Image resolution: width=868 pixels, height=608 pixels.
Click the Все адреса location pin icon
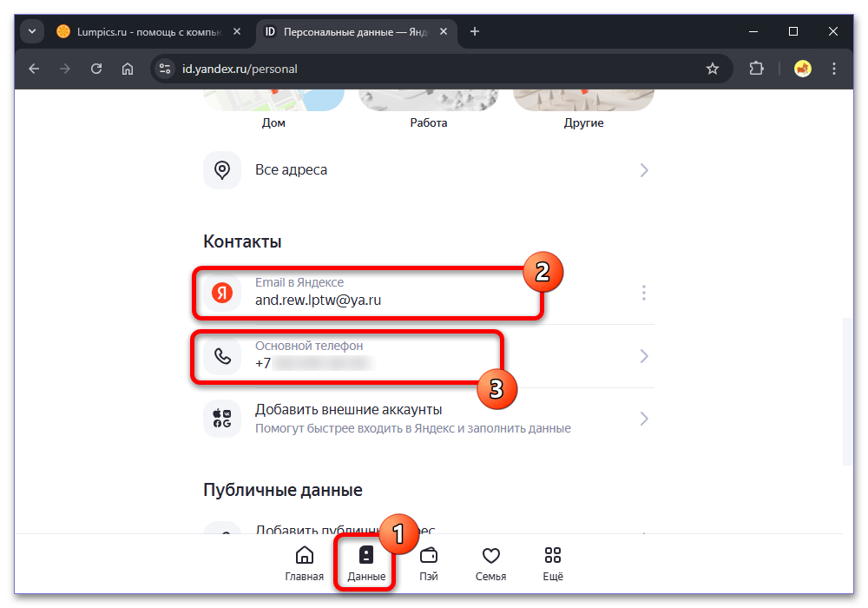[x=222, y=170]
